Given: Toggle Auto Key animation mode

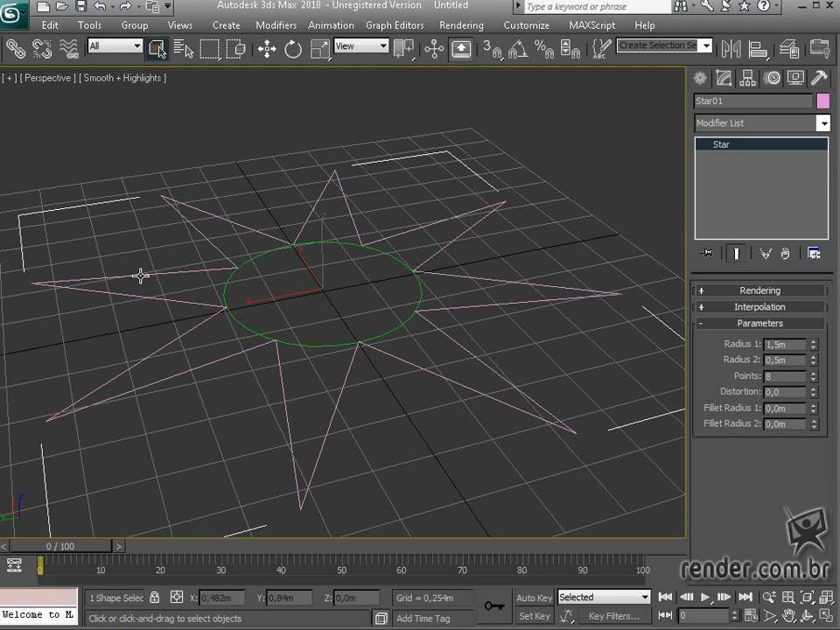Looking at the screenshot, I should (534, 598).
